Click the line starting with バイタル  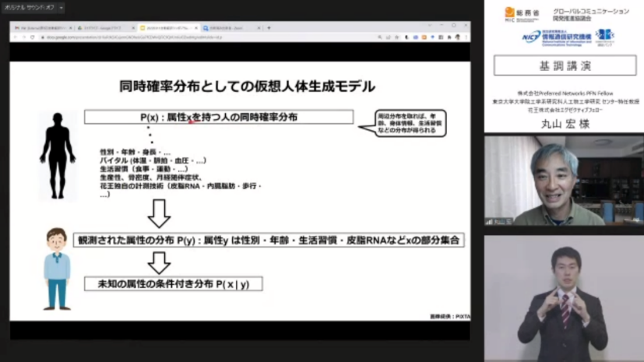coord(153,160)
